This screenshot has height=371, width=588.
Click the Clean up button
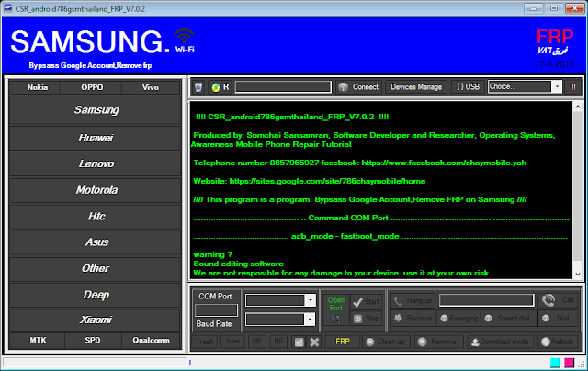tap(386, 342)
